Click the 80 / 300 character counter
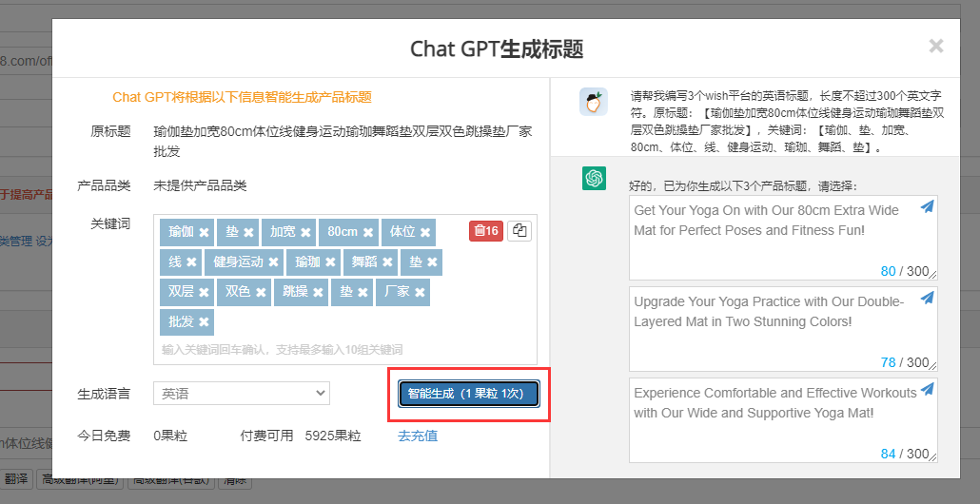 tap(905, 271)
